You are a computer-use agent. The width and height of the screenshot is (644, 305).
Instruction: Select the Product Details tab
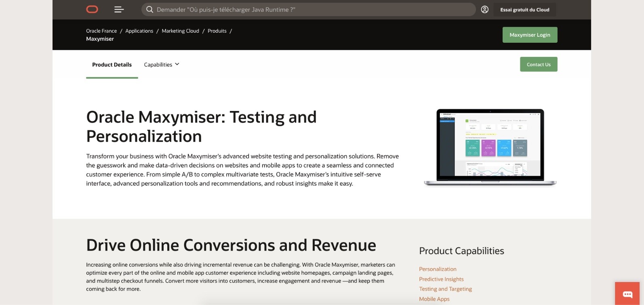(x=112, y=65)
